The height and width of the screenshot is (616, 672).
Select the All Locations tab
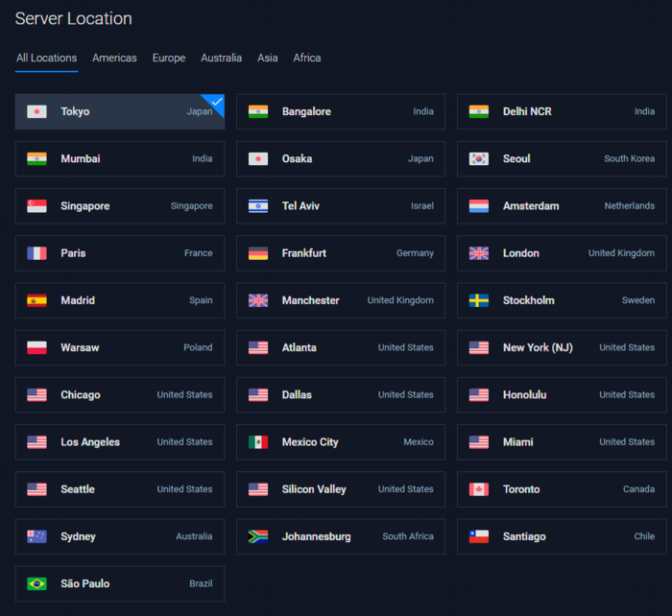point(46,58)
